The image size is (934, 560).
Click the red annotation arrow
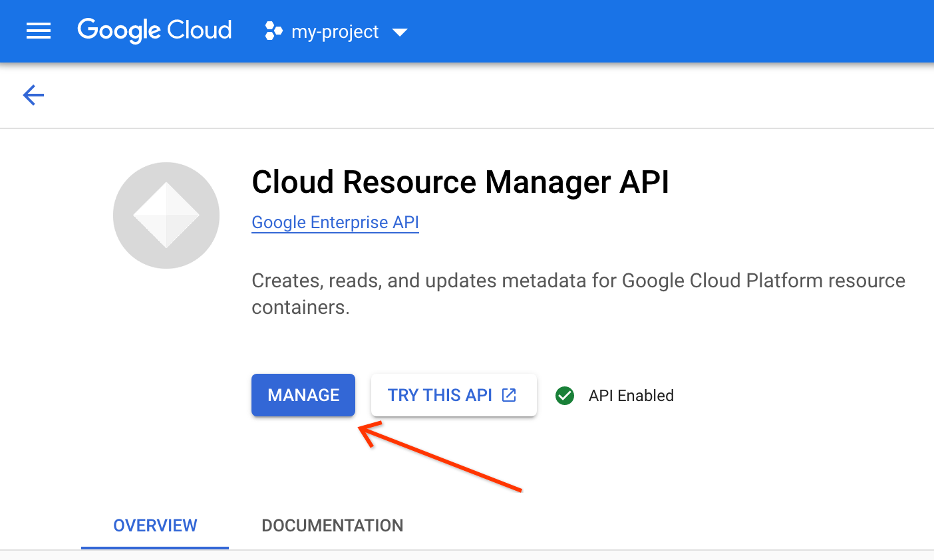pos(440,458)
